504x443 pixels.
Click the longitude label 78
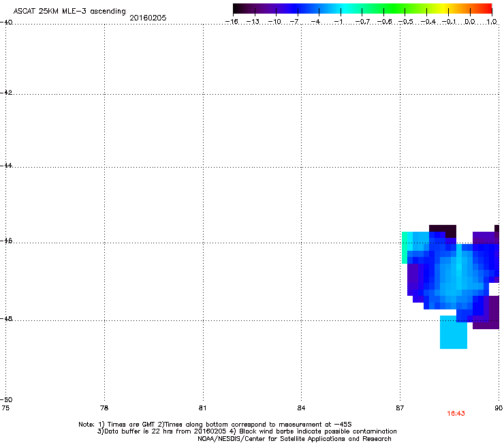pos(104,408)
